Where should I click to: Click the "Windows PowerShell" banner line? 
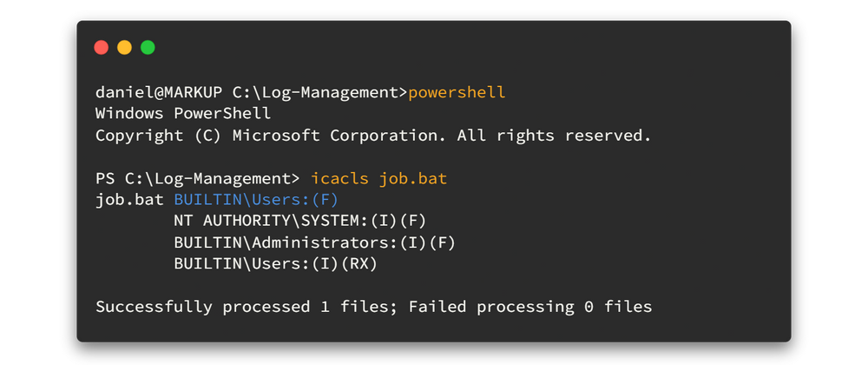183,114
